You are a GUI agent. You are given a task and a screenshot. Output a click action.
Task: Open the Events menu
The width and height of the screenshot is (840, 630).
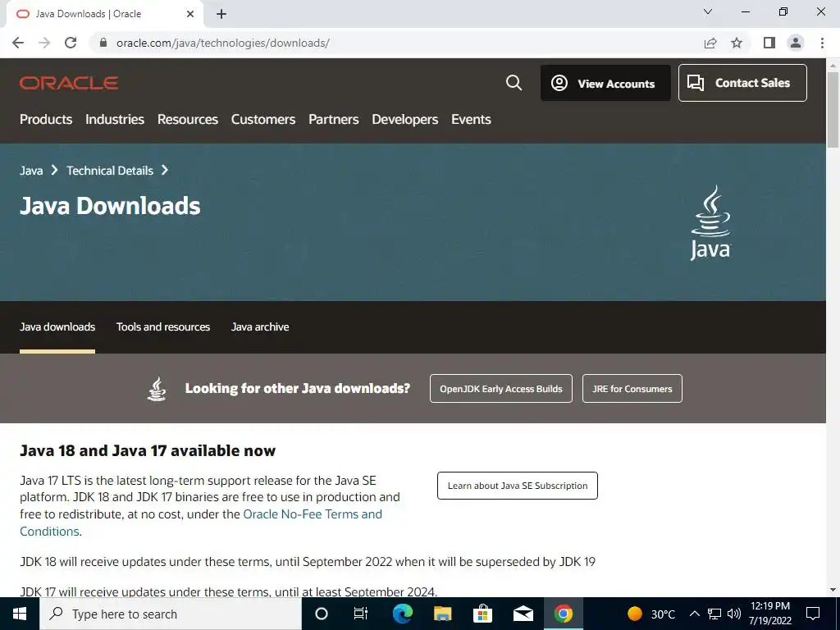coord(471,120)
